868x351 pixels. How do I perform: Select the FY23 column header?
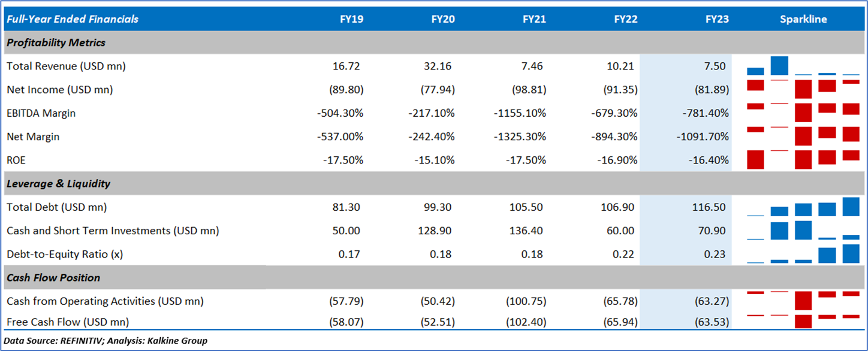tap(717, 19)
